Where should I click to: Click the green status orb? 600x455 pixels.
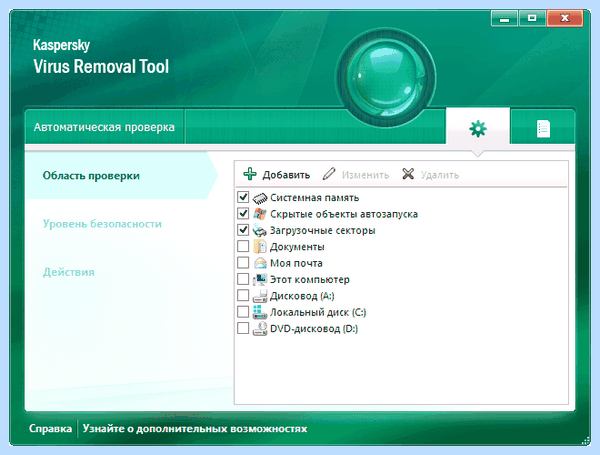[x=385, y=78]
